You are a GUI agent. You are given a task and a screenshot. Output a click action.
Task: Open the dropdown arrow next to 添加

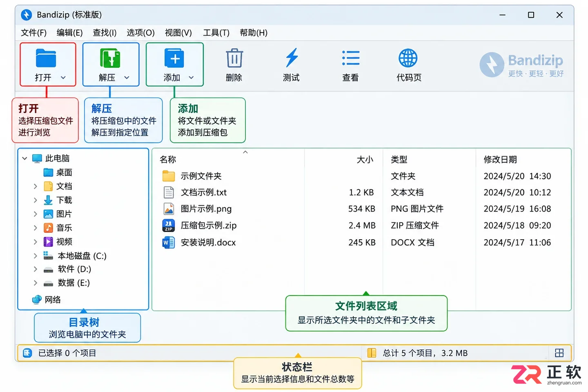(191, 78)
